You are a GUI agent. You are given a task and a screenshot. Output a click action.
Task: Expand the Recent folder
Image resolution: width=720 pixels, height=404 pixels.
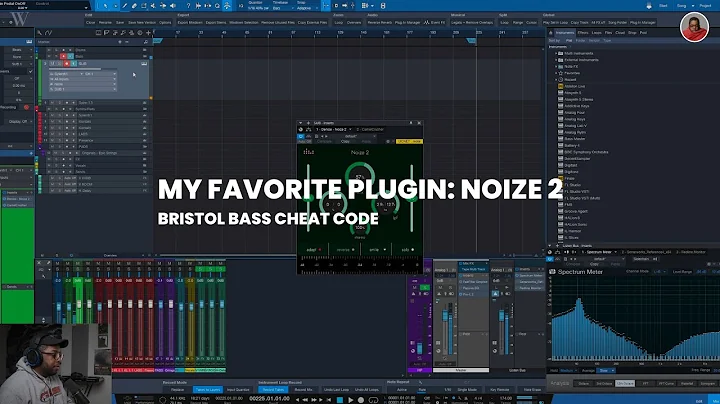pyautogui.click(x=556, y=79)
